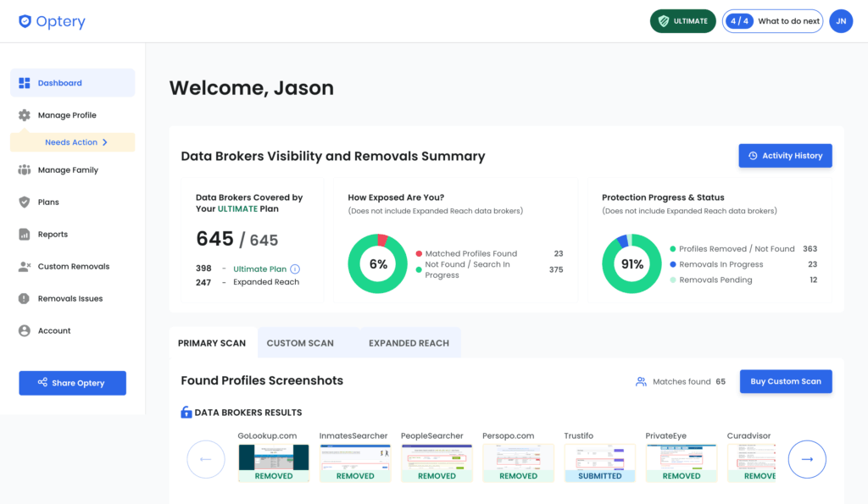
Task: Open the Reports icon in sidebar
Action: (25, 235)
